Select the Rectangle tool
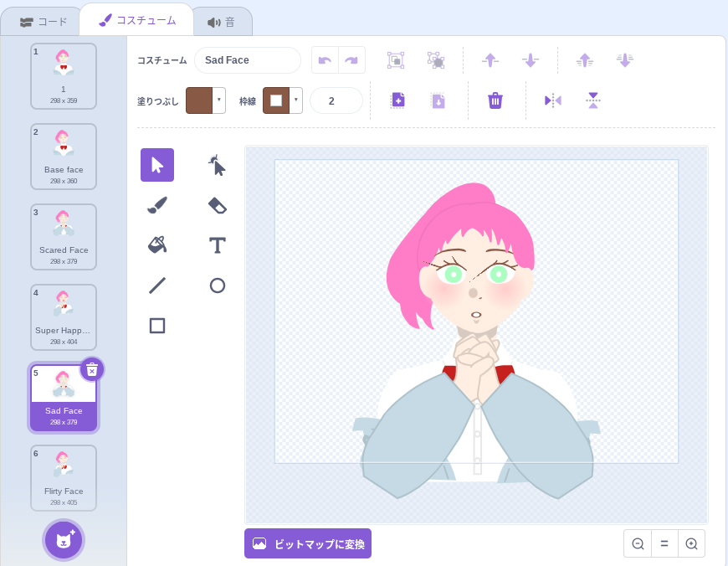The height and width of the screenshot is (566, 728). (x=157, y=326)
